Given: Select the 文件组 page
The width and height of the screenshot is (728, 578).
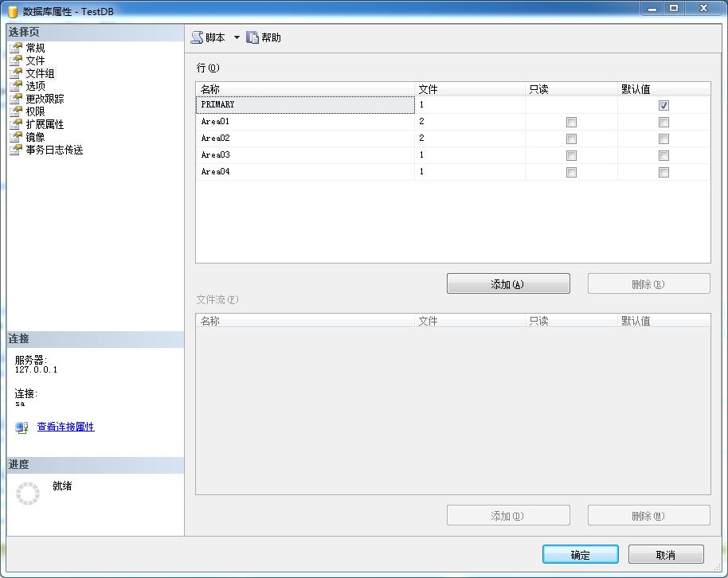Looking at the screenshot, I should (40, 73).
